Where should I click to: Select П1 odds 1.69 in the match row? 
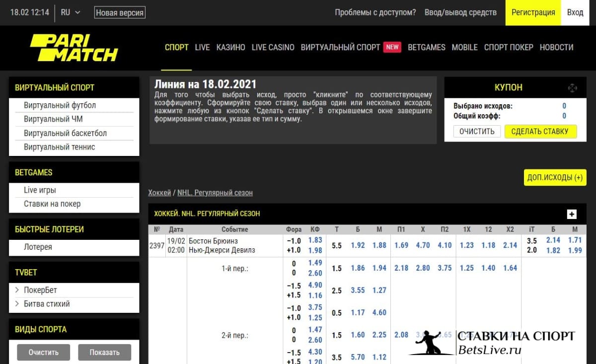click(401, 245)
